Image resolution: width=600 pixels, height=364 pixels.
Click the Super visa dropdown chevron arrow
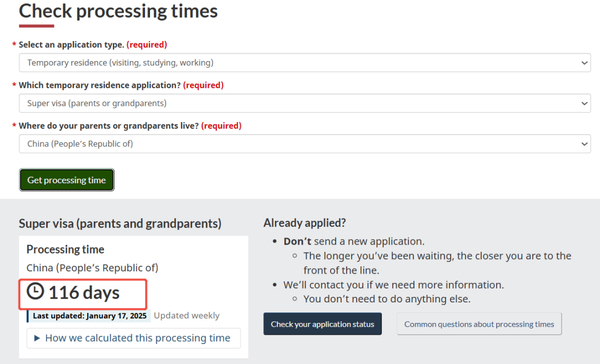click(x=584, y=103)
